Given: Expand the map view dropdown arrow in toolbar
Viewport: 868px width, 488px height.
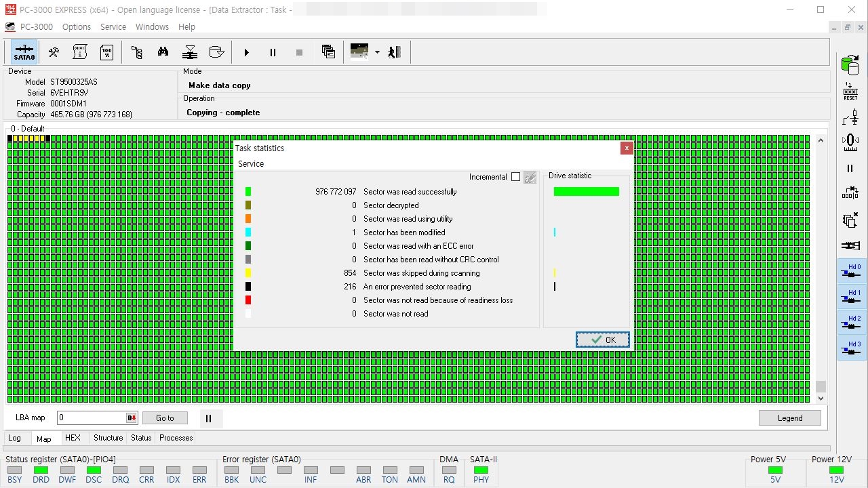Looking at the screenshot, I should point(377,52).
